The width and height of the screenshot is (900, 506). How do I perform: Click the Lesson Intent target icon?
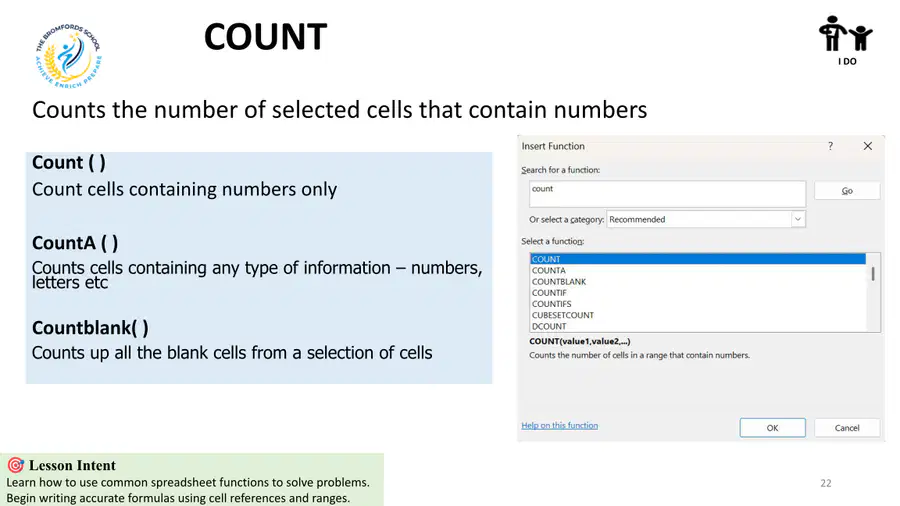[15, 465]
